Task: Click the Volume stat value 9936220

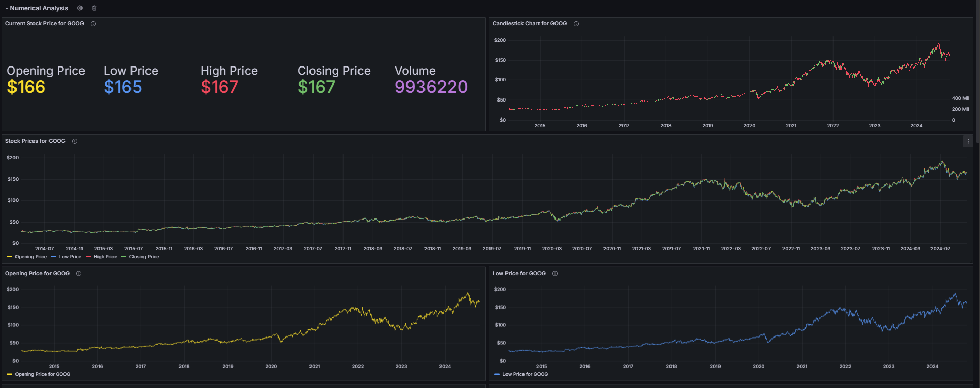Action: point(431,87)
